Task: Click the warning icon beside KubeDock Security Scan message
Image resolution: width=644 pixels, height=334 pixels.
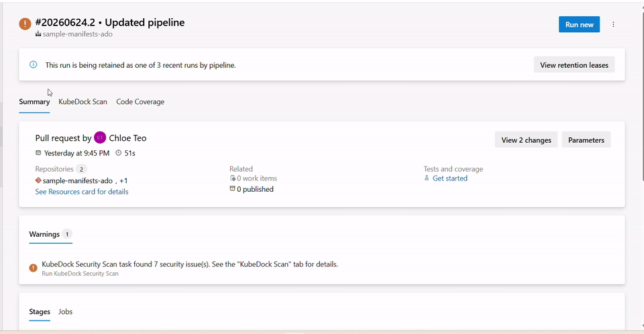Action: [34, 268]
